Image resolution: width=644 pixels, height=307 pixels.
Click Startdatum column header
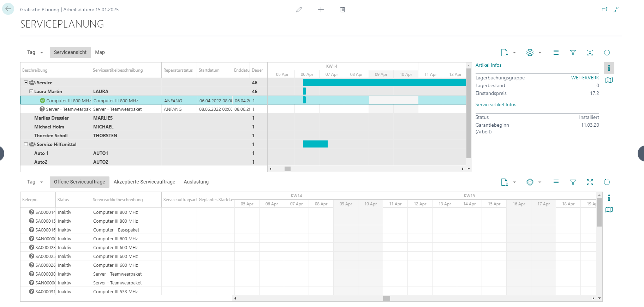click(x=214, y=70)
